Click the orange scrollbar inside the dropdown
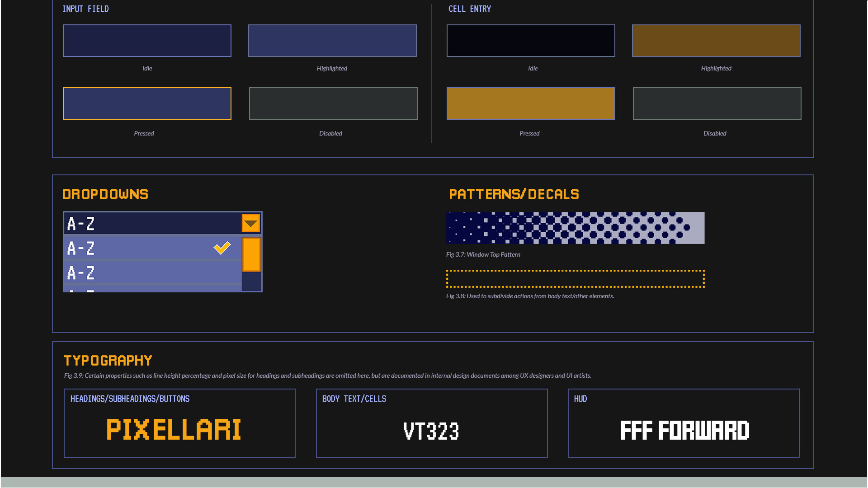 pyautogui.click(x=251, y=255)
